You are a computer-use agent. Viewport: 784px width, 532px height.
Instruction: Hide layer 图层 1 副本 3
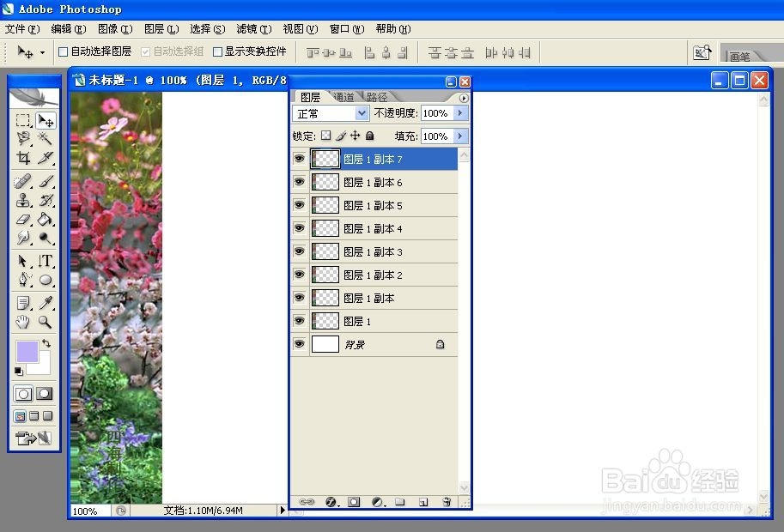299,251
